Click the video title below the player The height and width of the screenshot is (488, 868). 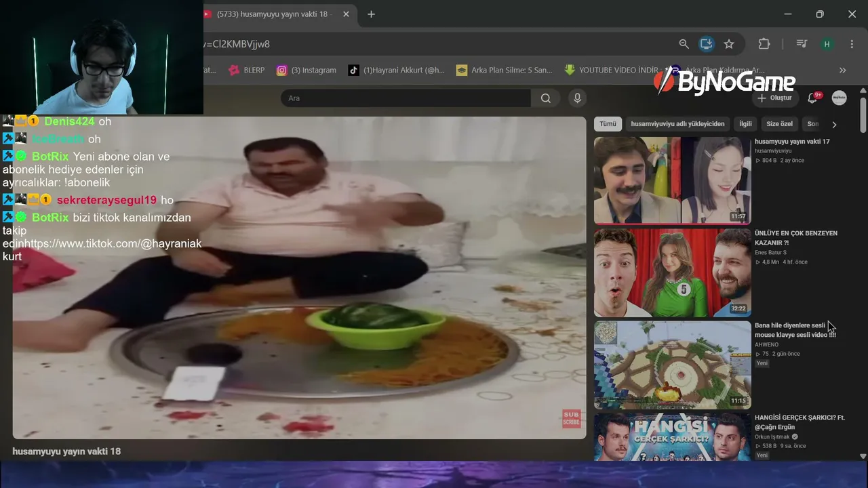(x=66, y=451)
